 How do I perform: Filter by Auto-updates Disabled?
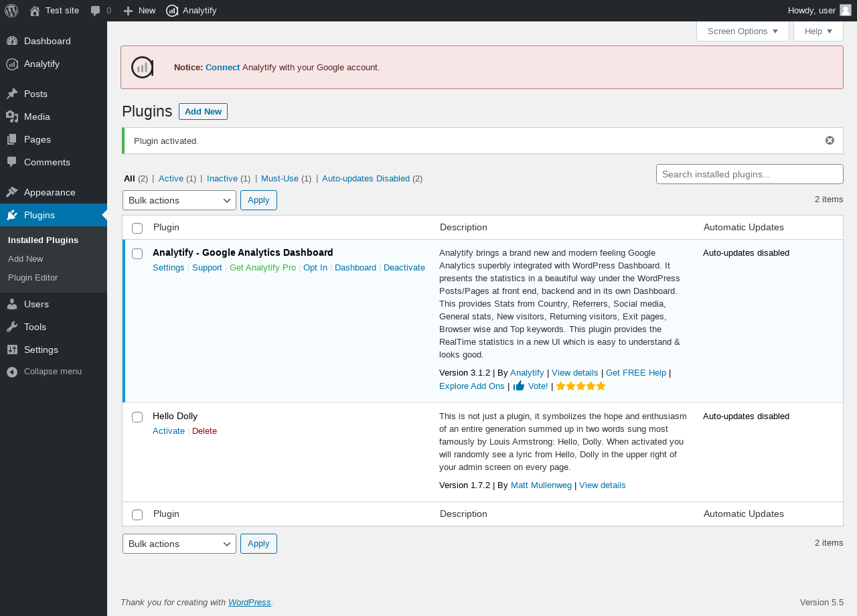point(366,179)
